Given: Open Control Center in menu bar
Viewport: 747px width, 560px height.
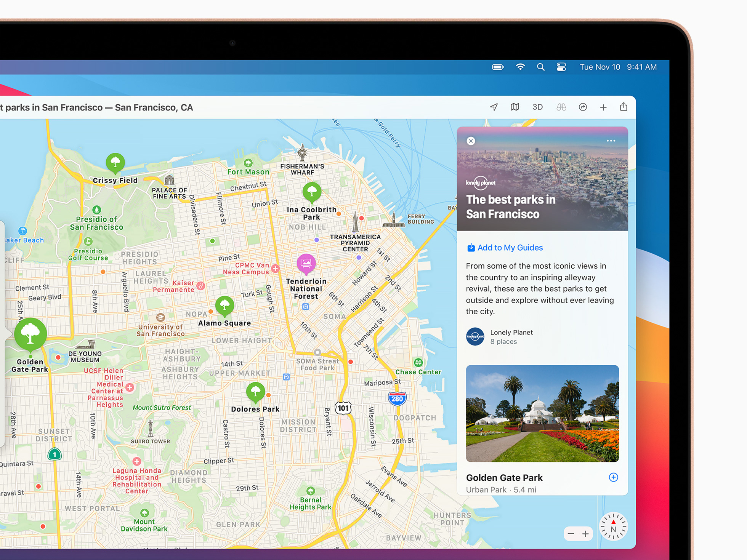Looking at the screenshot, I should 561,67.
